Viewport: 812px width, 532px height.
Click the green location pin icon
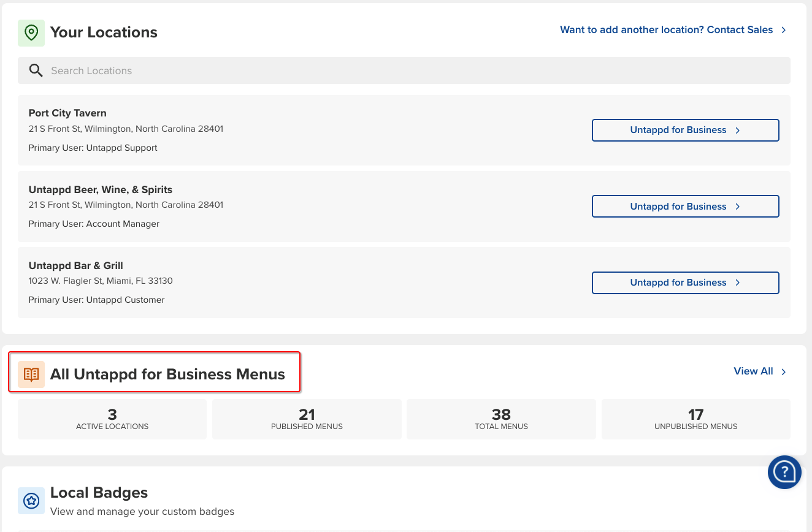tap(31, 32)
